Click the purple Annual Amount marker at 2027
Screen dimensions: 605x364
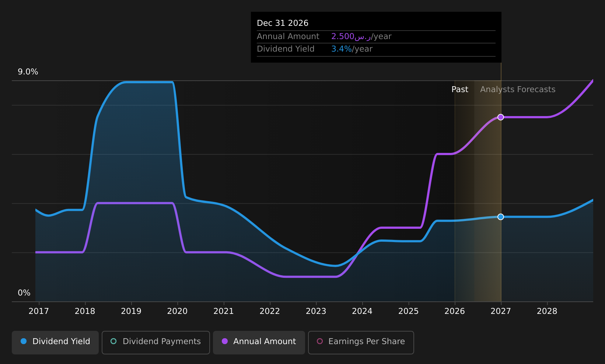[x=501, y=117]
